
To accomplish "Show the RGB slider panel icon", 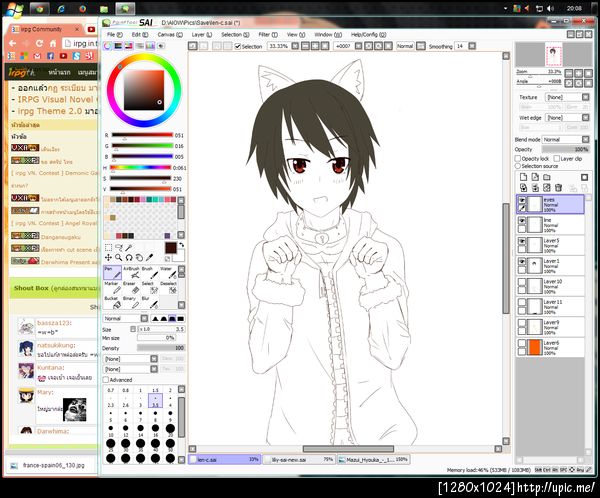I will pyautogui.click(x=118, y=46).
